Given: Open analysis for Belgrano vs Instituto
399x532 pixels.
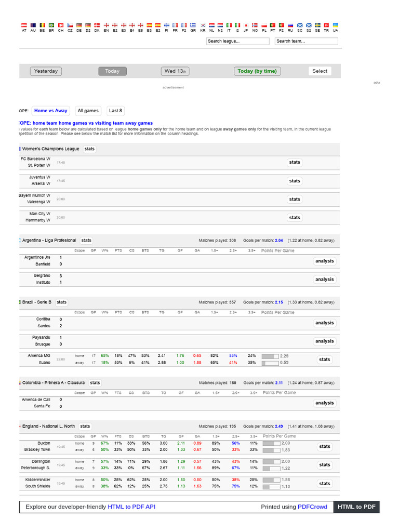Looking at the screenshot, I should pyautogui.click(x=324, y=279).
